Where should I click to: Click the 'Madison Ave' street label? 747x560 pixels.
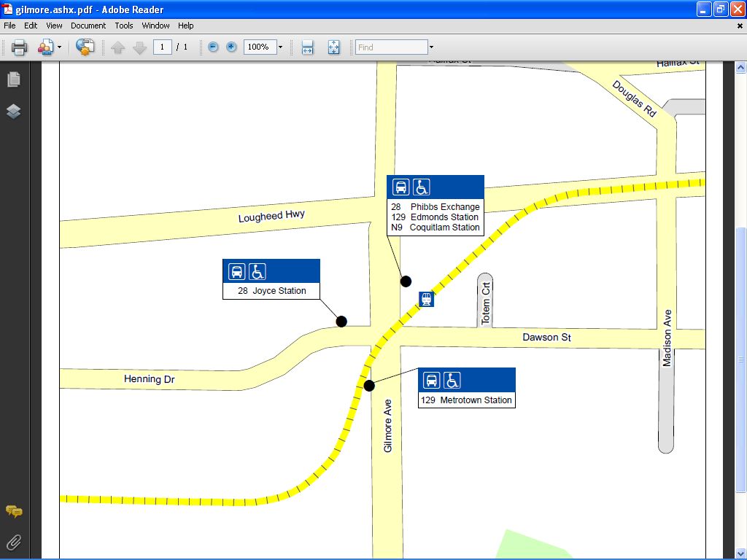667,338
